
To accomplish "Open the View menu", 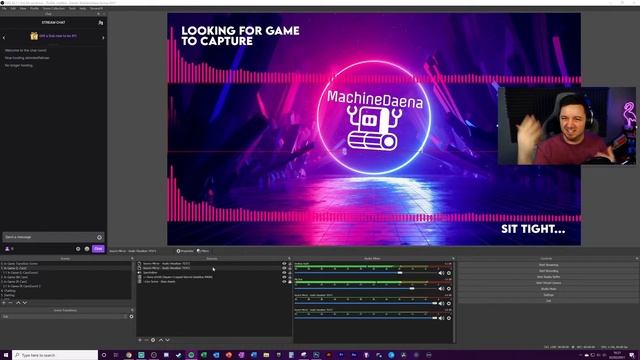I will coord(23,8).
